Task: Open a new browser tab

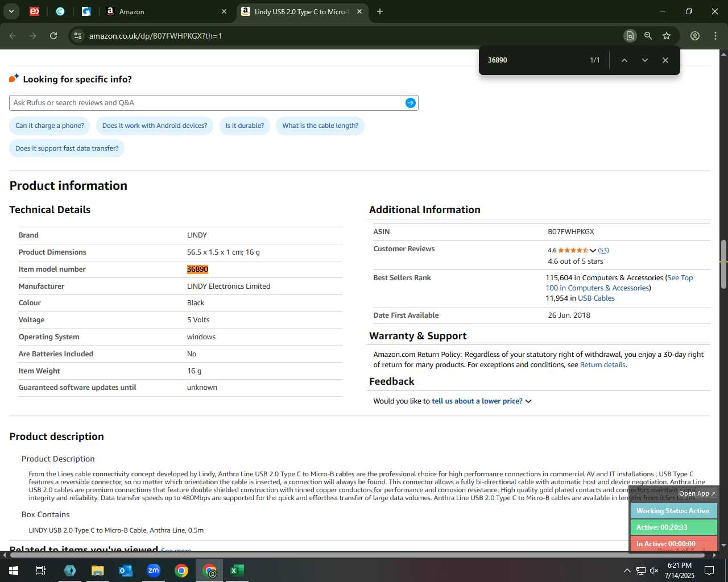Action: click(380, 11)
